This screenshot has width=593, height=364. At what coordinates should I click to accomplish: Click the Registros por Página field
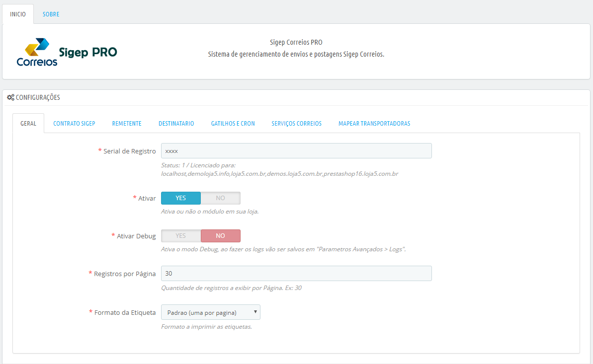[296, 274]
